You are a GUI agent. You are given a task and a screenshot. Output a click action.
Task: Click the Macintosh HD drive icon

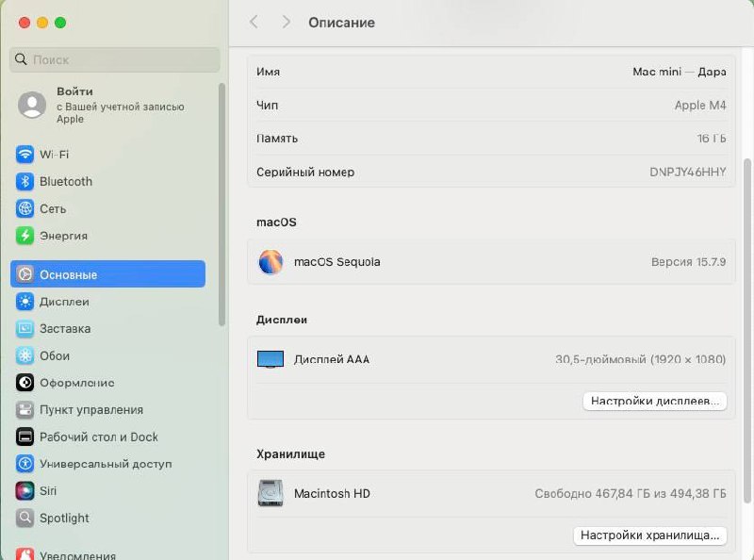(270, 493)
